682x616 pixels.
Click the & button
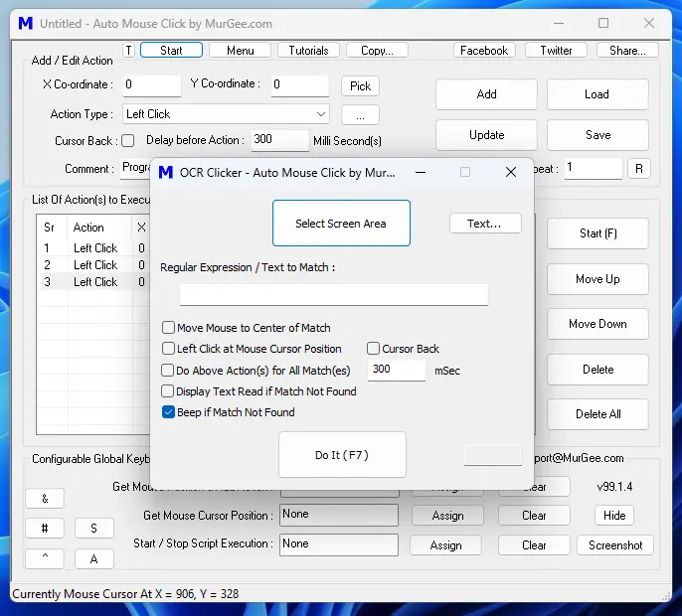pyautogui.click(x=45, y=498)
